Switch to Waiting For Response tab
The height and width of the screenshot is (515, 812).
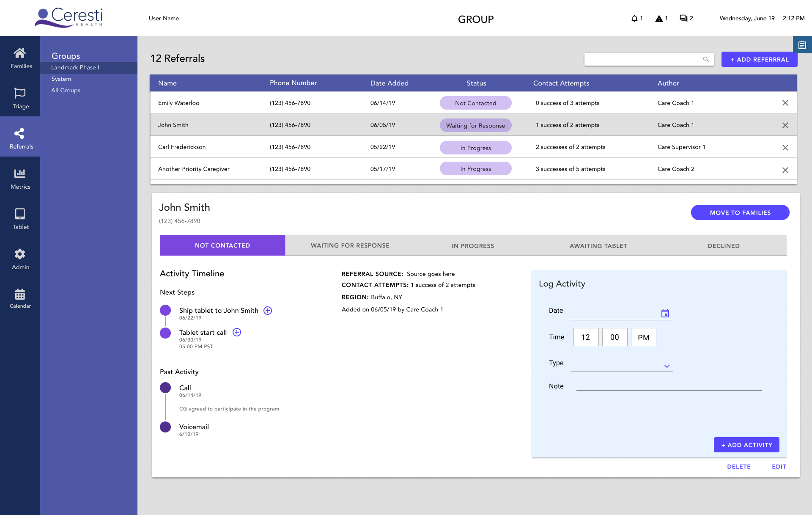pyautogui.click(x=350, y=245)
